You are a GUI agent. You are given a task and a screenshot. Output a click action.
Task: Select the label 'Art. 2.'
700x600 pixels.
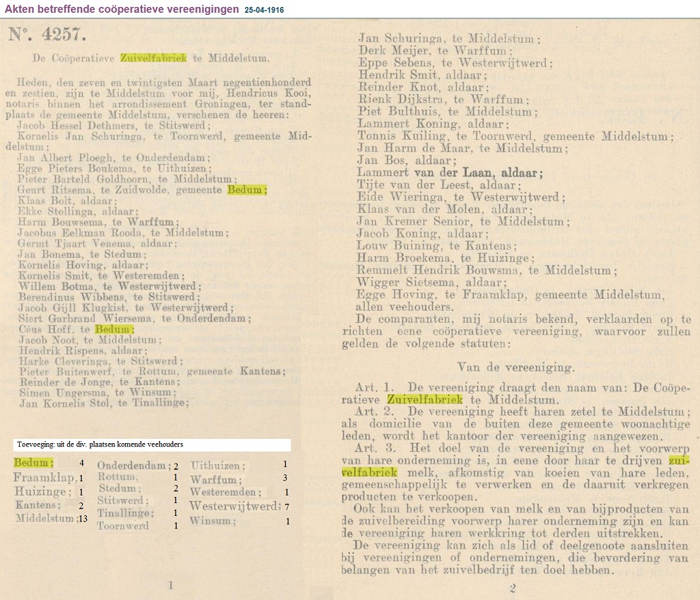click(375, 411)
